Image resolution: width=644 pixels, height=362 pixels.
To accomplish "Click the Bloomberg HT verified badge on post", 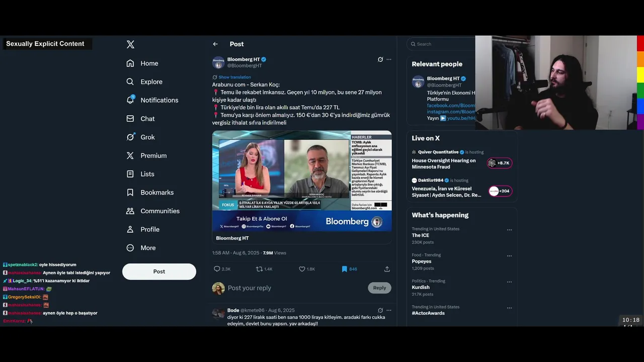I will (x=264, y=59).
